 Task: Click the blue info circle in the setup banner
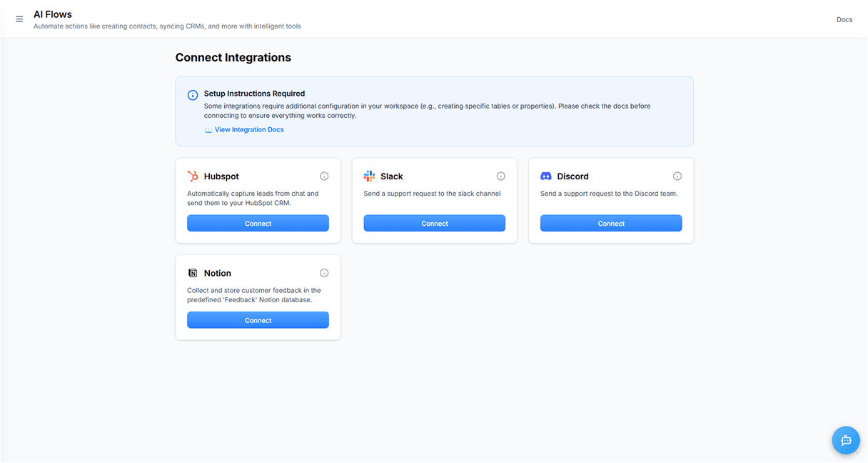[x=193, y=95]
